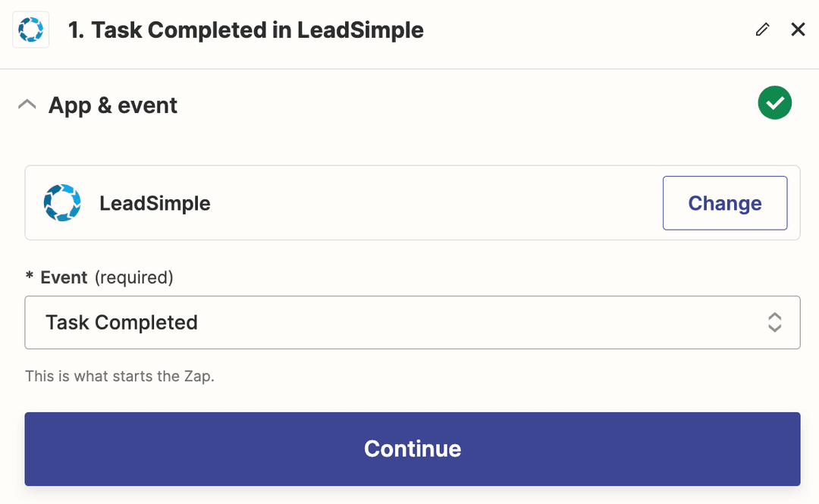Click the pencil icon to rename step
Screen dimensions: 819x504
pos(763,30)
